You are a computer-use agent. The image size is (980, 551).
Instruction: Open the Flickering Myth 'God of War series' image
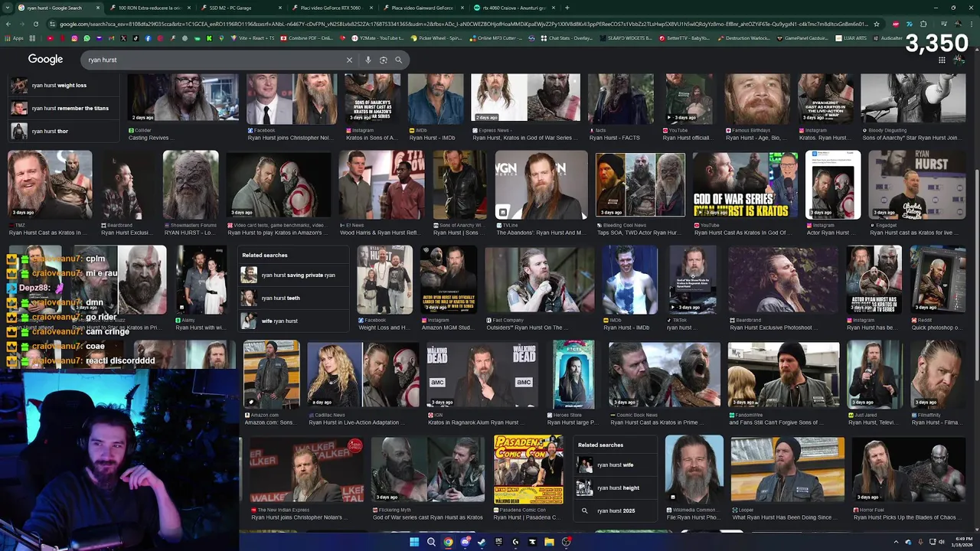point(428,469)
